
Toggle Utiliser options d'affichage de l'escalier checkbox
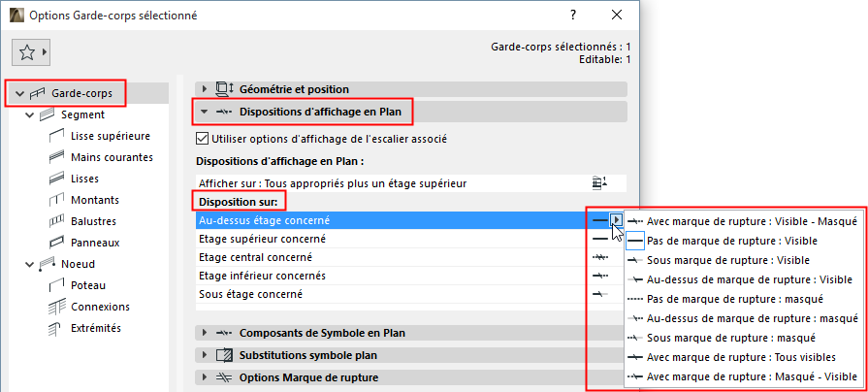203,139
